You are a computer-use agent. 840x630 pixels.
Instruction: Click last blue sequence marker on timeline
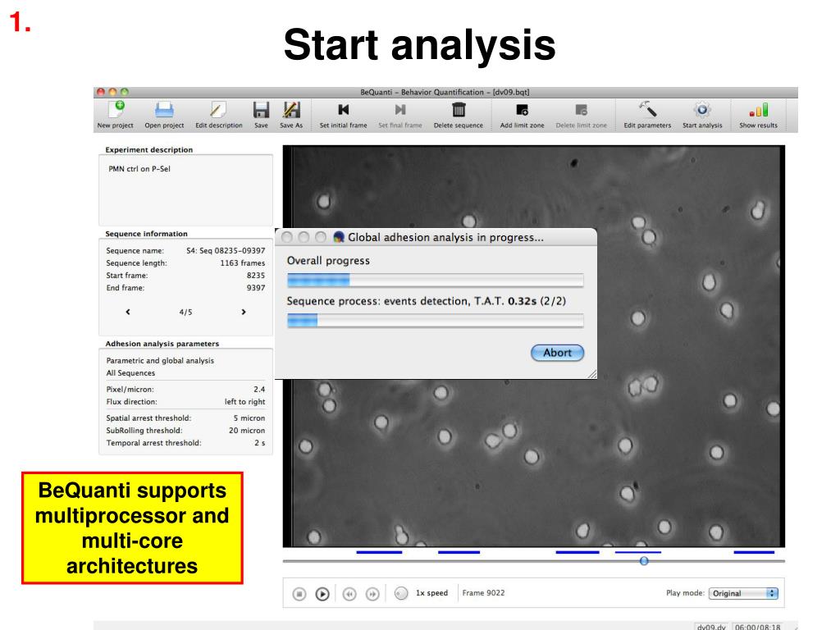point(754,552)
